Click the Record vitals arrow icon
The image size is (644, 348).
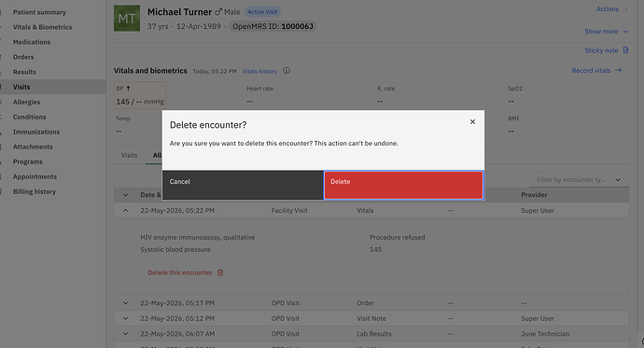point(618,71)
